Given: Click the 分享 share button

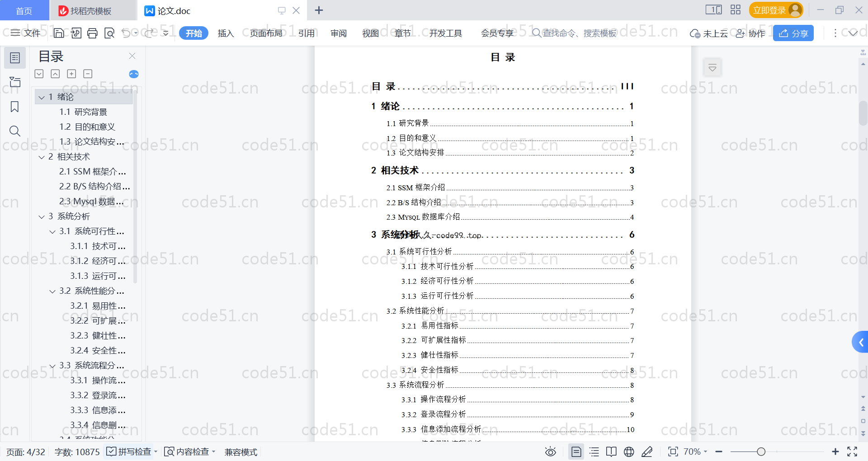Looking at the screenshot, I should pyautogui.click(x=793, y=33).
